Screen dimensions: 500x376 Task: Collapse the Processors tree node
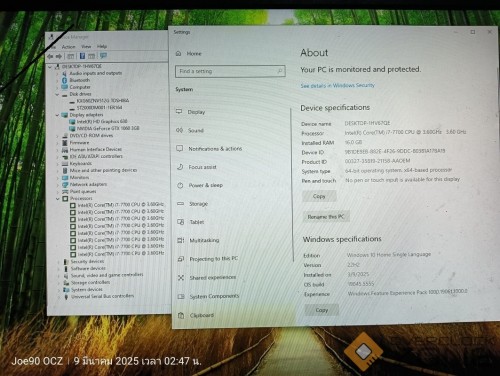58,199
